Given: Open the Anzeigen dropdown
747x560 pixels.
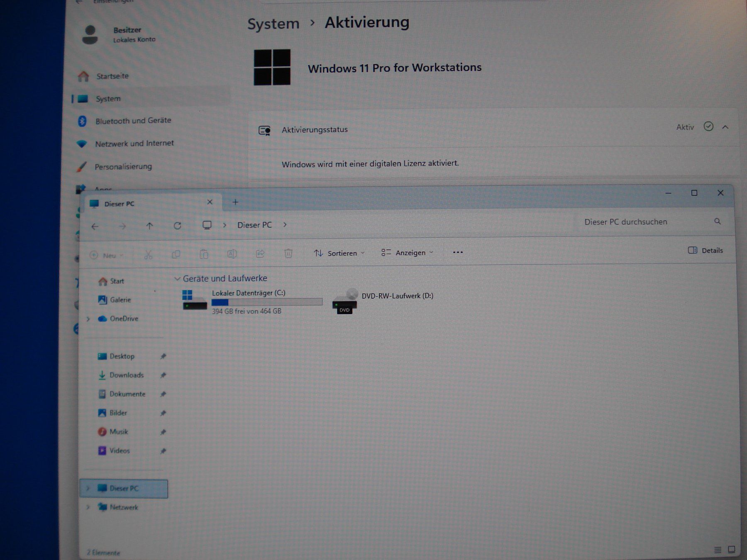Looking at the screenshot, I should click(x=407, y=253).
